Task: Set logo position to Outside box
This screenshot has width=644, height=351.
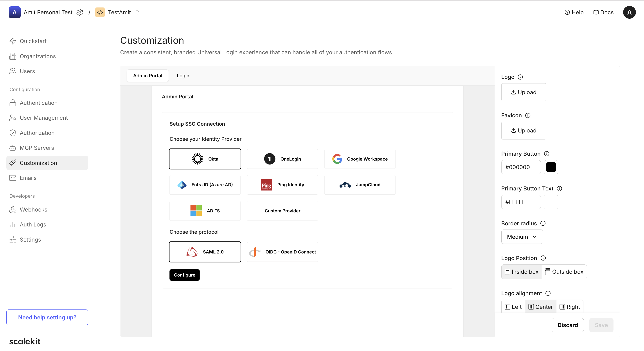Action: (564, 272)
